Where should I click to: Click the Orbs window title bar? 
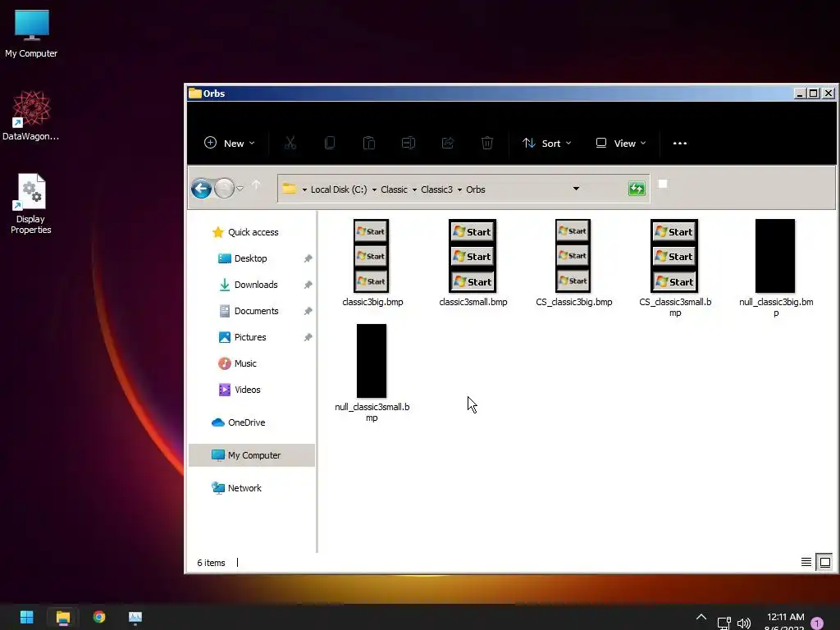click(491, 94)
